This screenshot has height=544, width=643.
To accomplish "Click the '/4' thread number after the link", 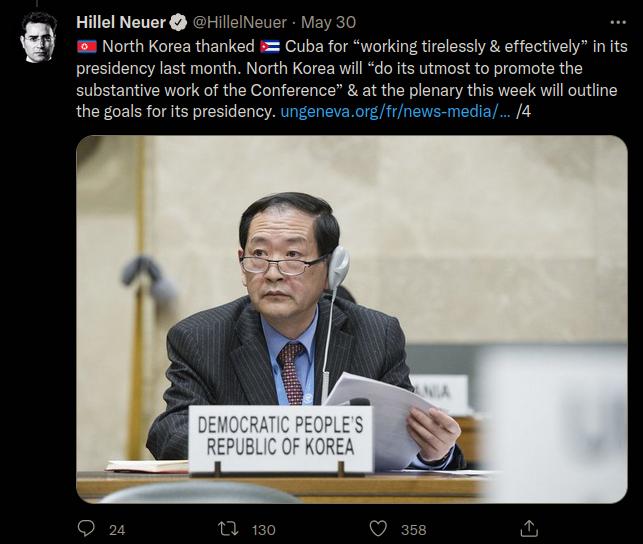I will pos(523,111).
